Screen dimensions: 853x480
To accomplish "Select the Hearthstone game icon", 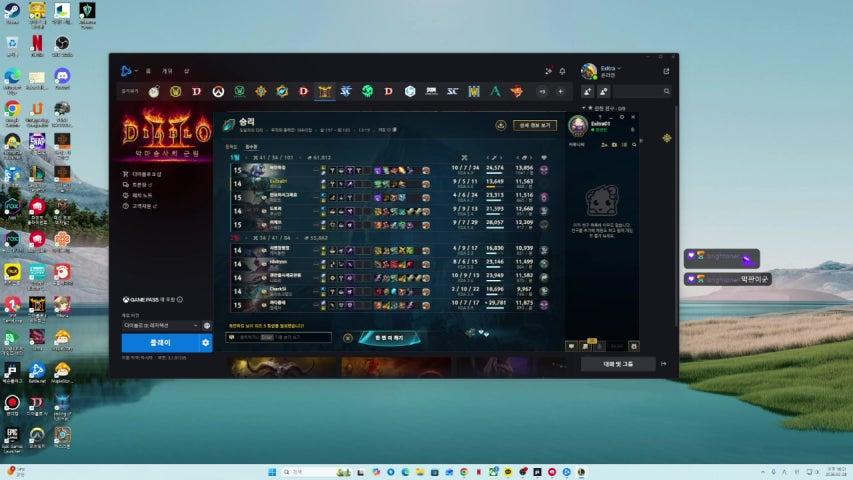I will point(261,91).
